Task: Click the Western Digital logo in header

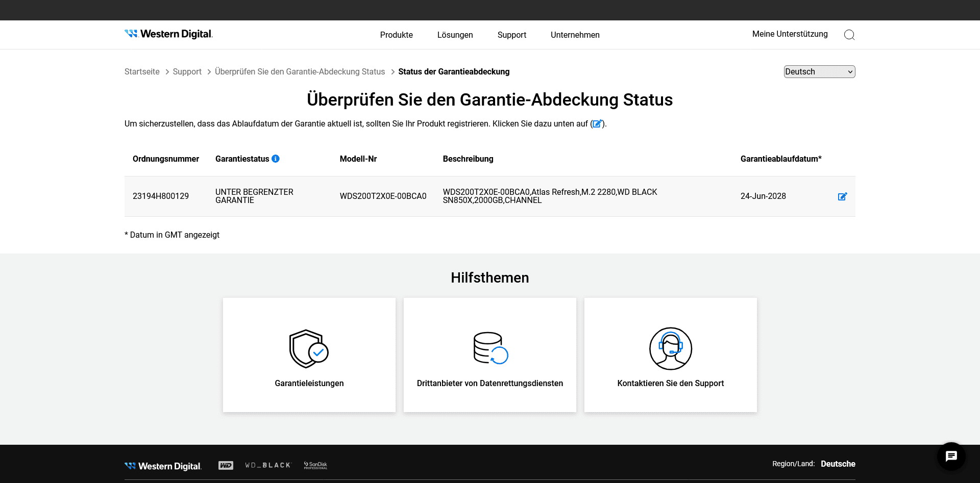Action: 168,34
